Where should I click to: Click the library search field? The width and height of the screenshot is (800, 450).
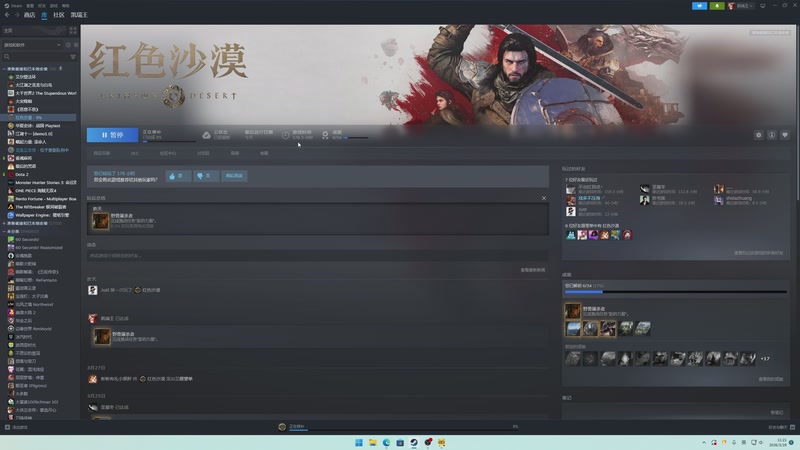tap(36, 57)
